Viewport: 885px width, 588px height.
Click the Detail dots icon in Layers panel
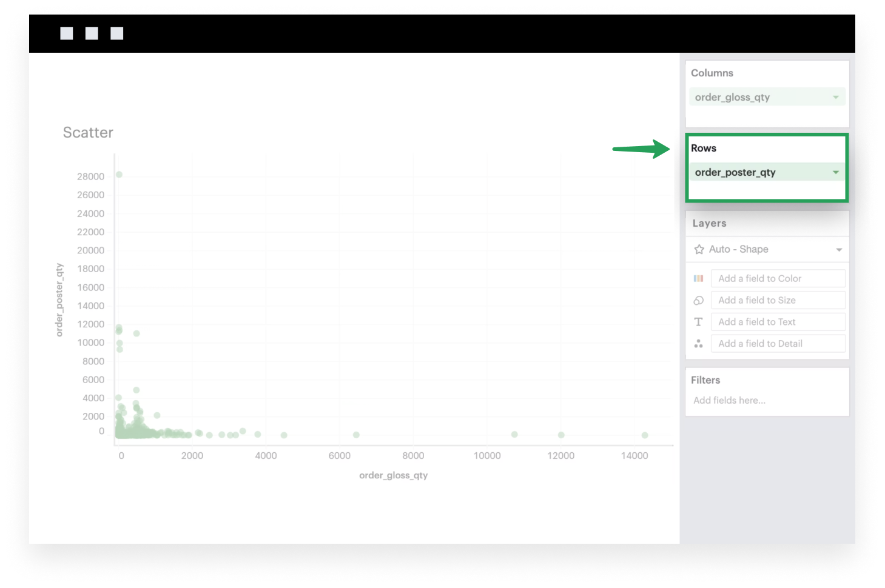(x=698, y=343)
